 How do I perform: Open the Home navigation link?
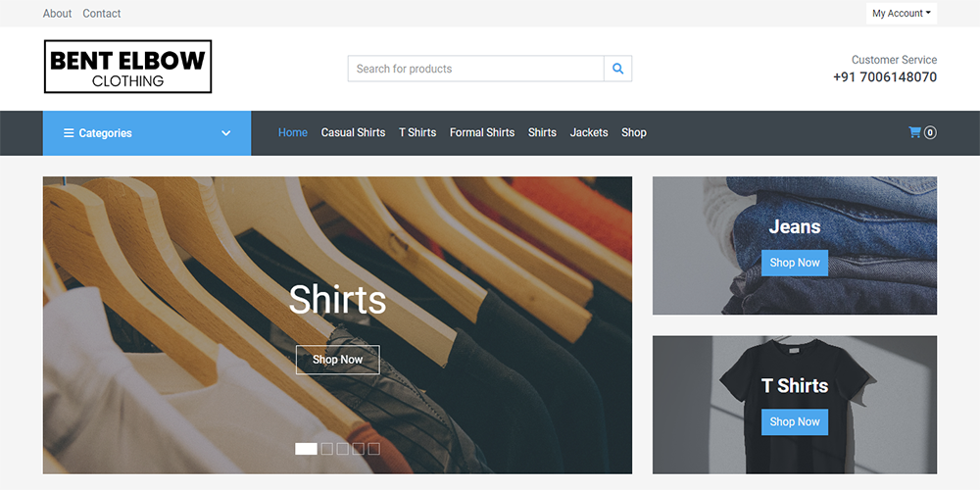292,132
